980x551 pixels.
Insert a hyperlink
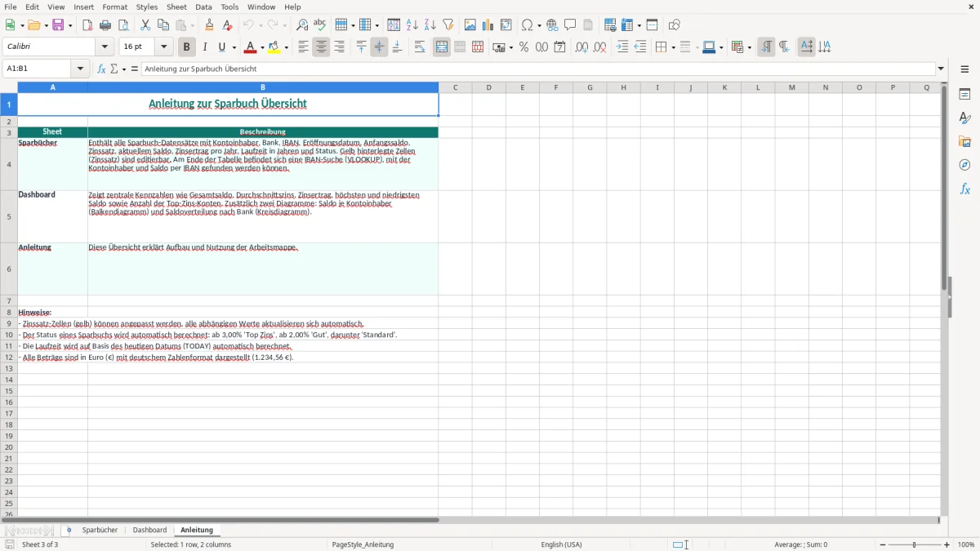tap(552, 25)
